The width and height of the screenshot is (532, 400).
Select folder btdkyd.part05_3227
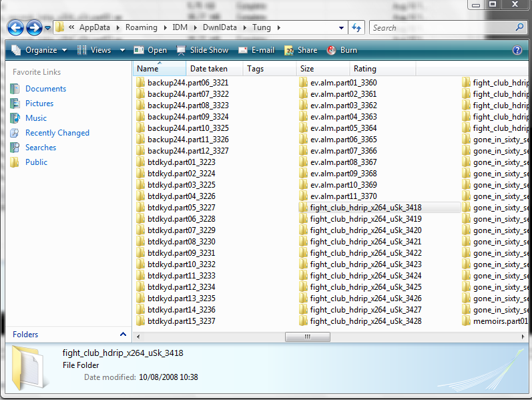pos(181,208)
